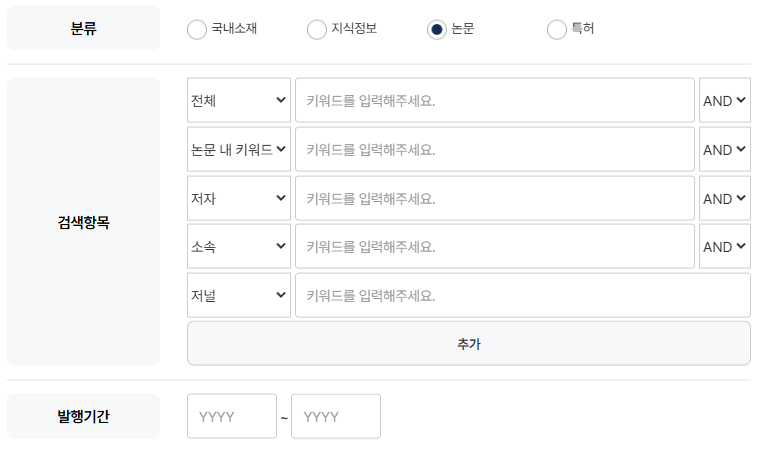
Task: Choose the 논문 radio button
Action: (x=436, y=29)
